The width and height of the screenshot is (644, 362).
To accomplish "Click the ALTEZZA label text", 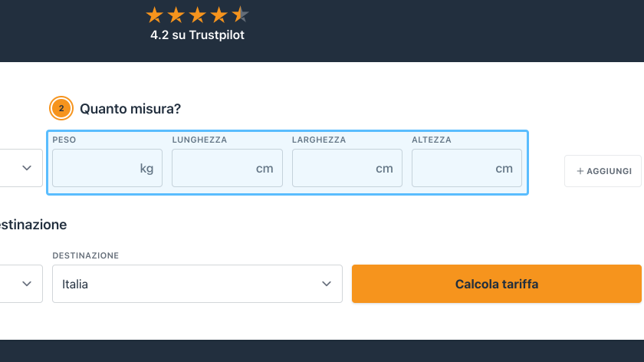I will pos(432,140).
